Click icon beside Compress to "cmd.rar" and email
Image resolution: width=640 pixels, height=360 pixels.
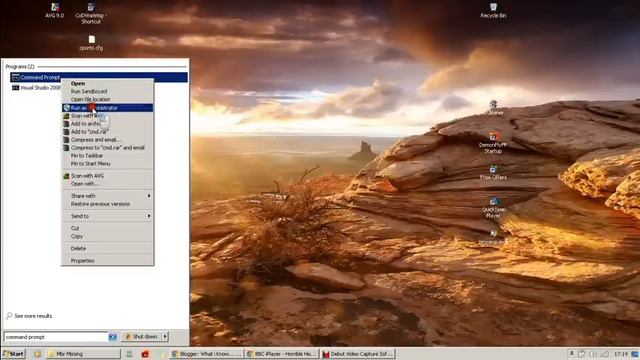coord(66,148)
